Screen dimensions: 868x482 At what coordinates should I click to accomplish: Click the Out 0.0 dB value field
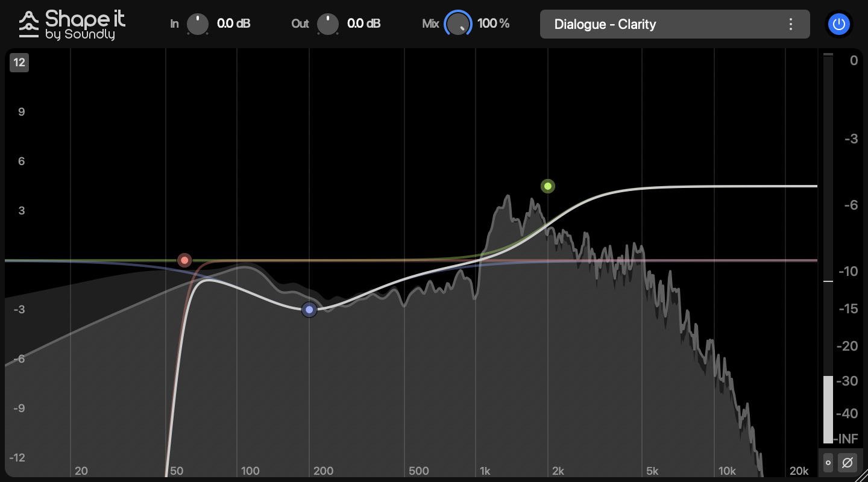coord(364,23)
